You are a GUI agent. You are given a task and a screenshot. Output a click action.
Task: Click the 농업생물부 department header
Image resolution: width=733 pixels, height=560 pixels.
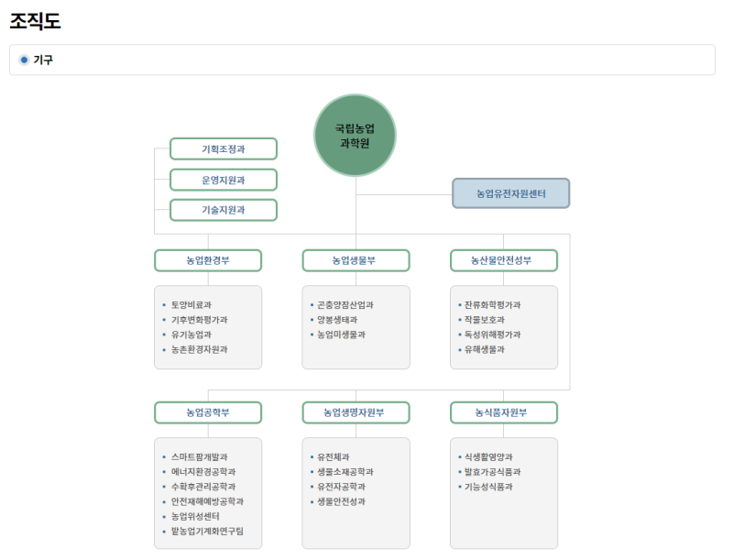(x=356, y=260)
